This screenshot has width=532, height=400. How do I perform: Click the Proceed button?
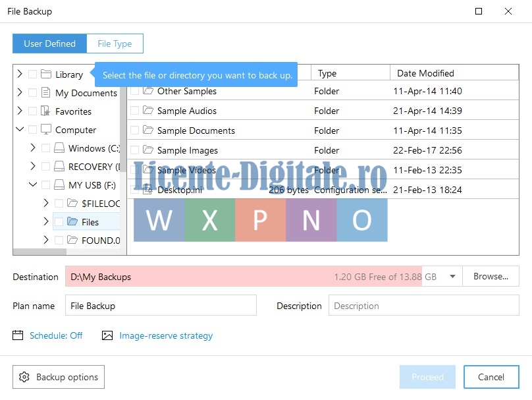[x=427, y=377]
